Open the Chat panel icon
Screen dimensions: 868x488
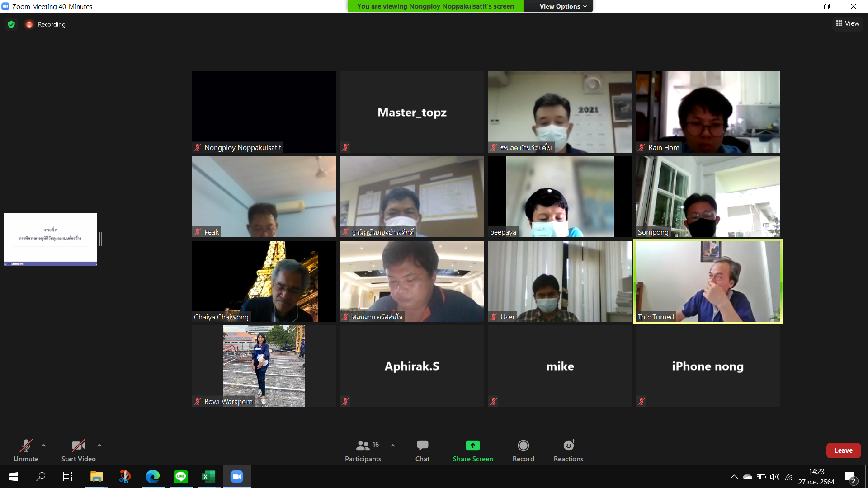coord(422,446)
